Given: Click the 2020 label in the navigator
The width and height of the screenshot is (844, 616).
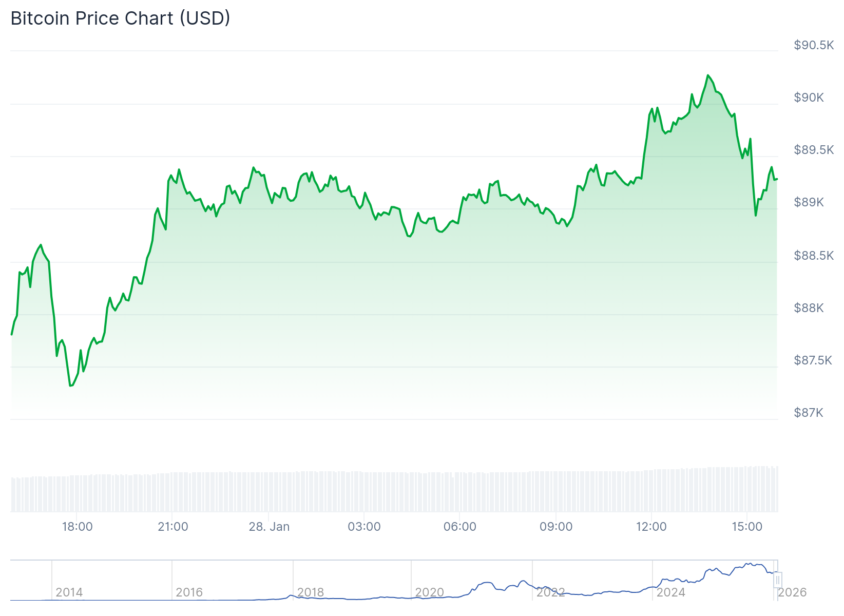Looking at the screenshot, I should coord(429,592).
